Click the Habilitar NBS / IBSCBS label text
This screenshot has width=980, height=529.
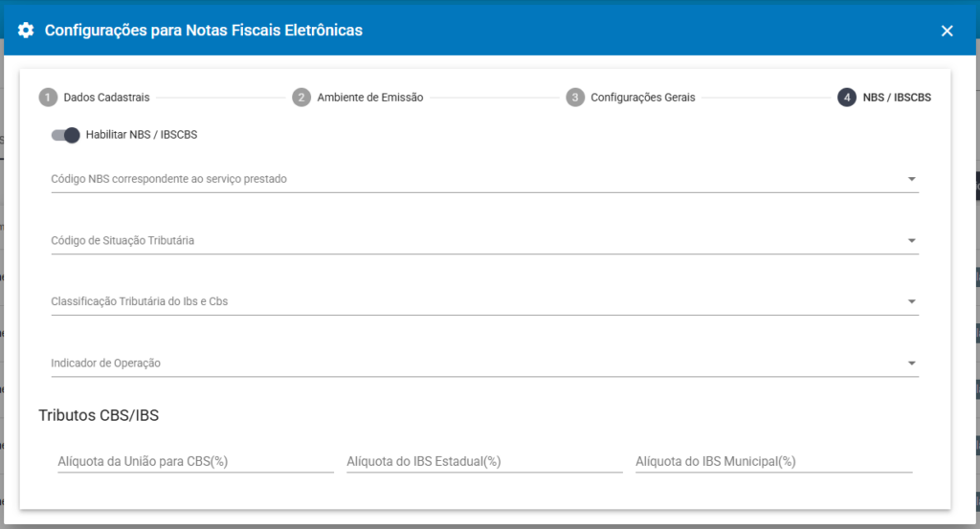142,135
